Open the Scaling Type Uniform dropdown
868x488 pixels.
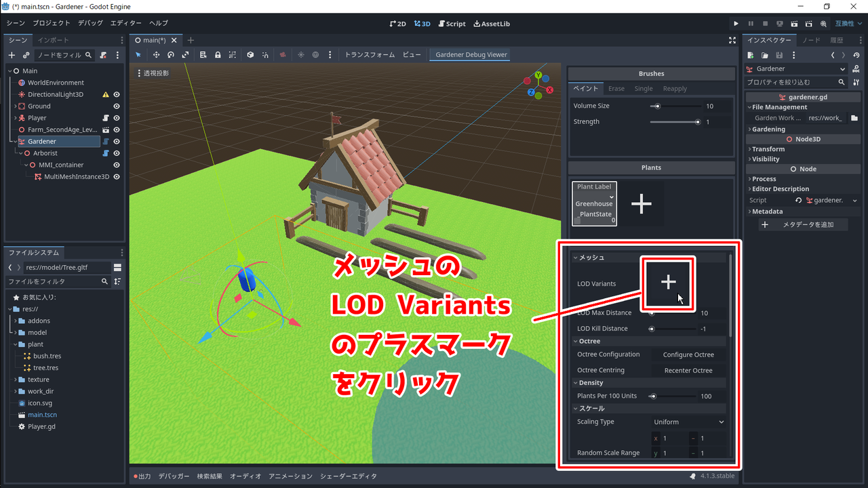688,422
